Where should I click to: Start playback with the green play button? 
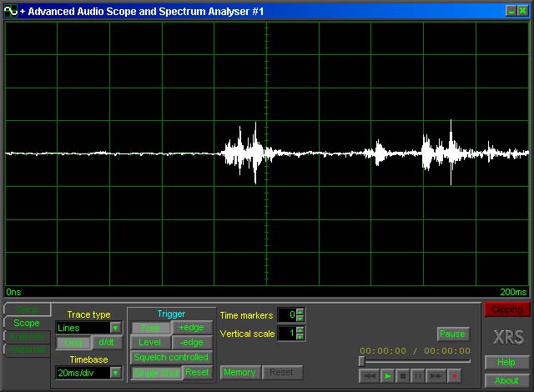[x=387, y=376]
